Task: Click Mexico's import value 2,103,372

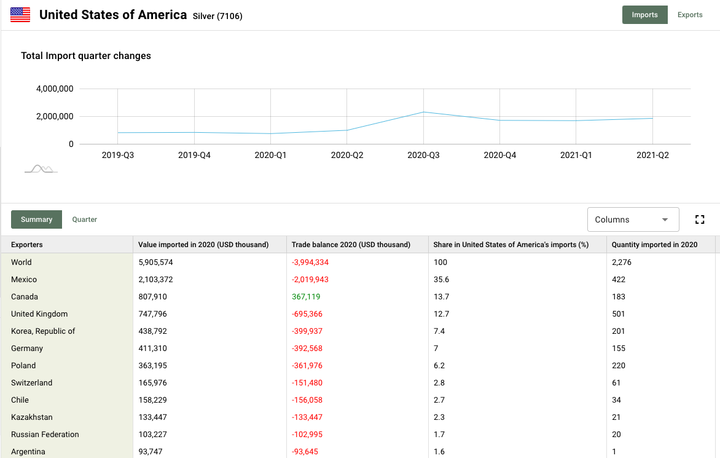Action: click(156, 279)
